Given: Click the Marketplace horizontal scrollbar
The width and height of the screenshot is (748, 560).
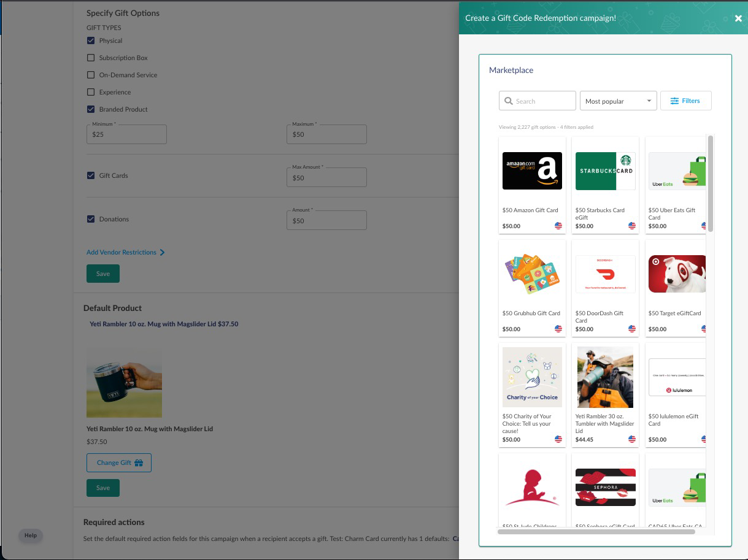Looking at the screenshot, I should [x=596, y=532].
